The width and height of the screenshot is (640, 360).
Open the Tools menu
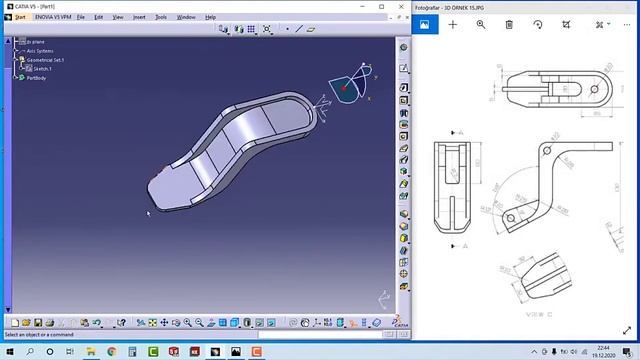161,17
